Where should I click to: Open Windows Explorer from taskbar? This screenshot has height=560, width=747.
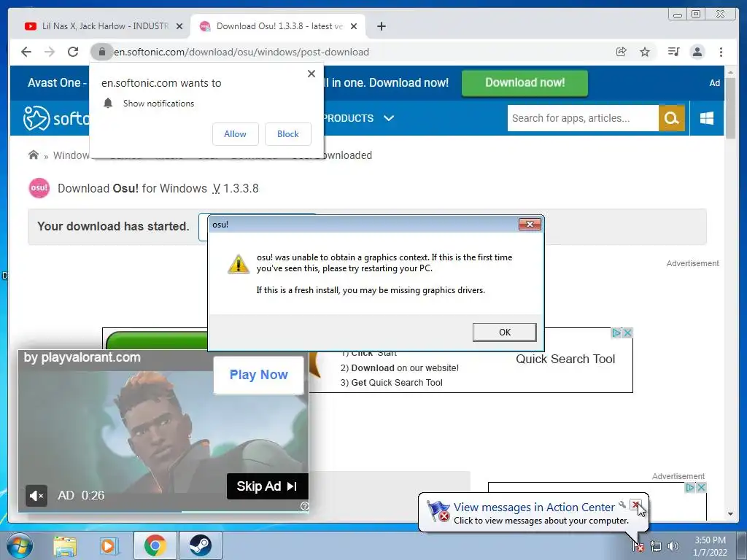pyautogui.click(x=65, y=545)
